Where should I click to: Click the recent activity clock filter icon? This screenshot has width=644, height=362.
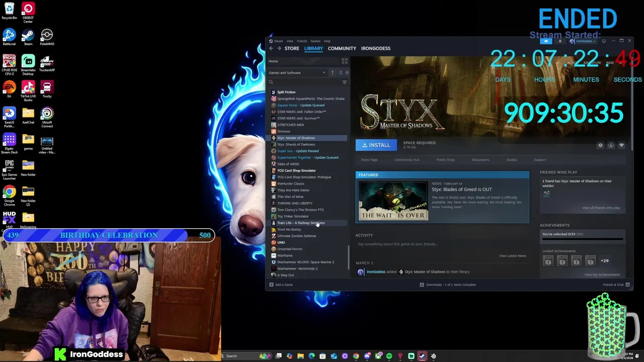point(340,72)
